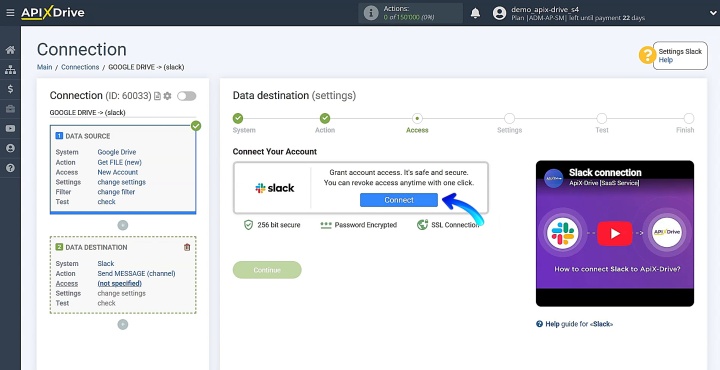Click Password Encrypted icon
Image resolution: width=720 pixels, height=370 pixels.
point(326,225)
